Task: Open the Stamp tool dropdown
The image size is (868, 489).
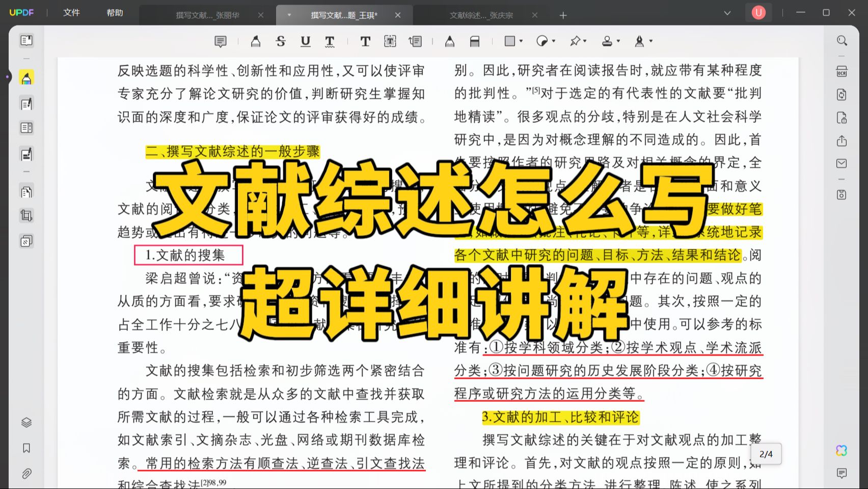Action: coord(618,41)
